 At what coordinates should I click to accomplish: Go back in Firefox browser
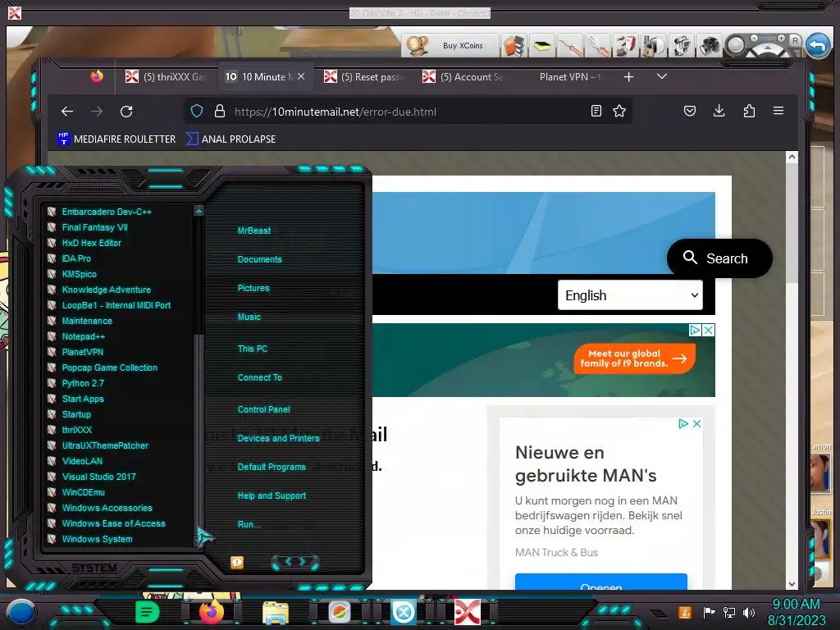coord(67,112)
